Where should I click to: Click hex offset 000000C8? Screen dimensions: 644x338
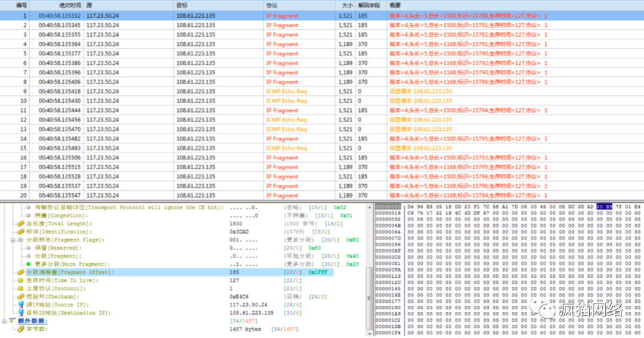click(388, 257)
